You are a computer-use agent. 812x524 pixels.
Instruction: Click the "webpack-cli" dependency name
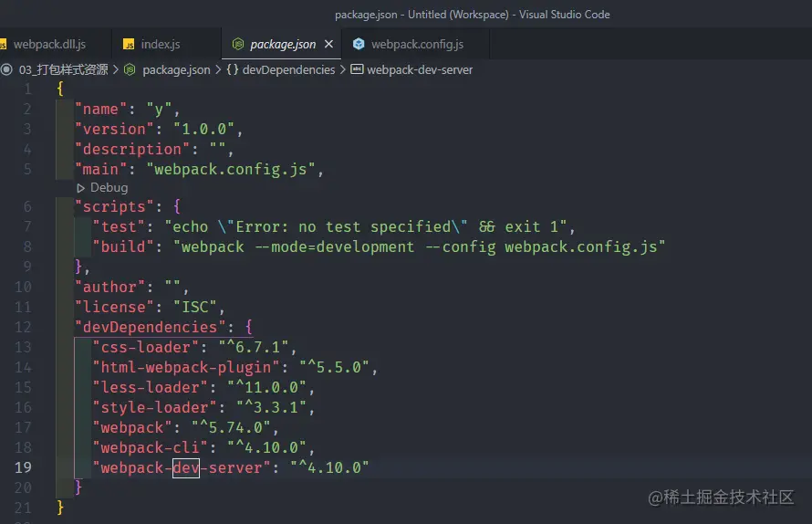(x=151, y=448)
